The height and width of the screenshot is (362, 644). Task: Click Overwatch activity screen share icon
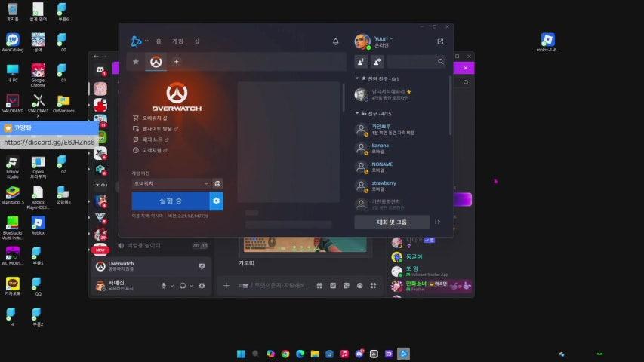[202, 266]
